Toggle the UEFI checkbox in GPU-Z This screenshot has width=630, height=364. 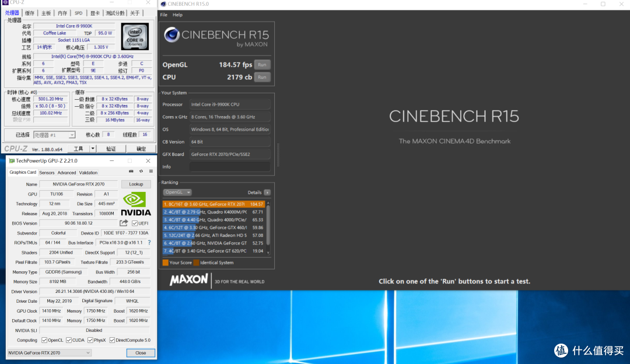pyautogui.click(x=135, y=223)
